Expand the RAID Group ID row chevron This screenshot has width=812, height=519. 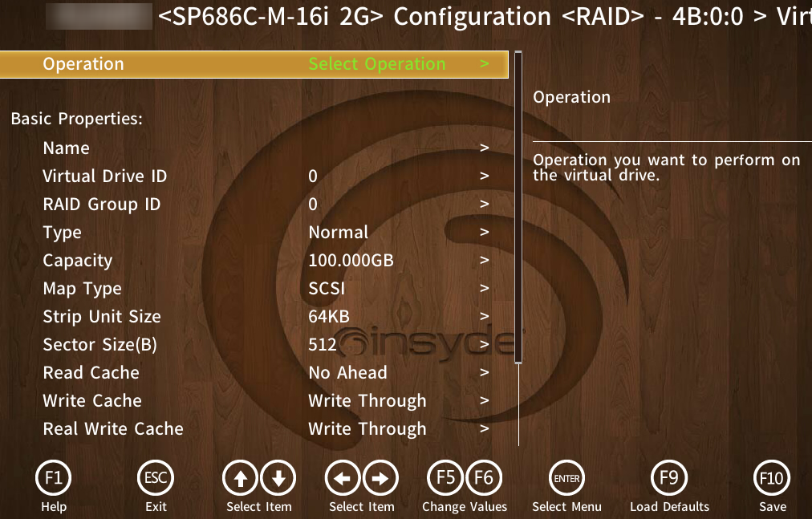484,204
